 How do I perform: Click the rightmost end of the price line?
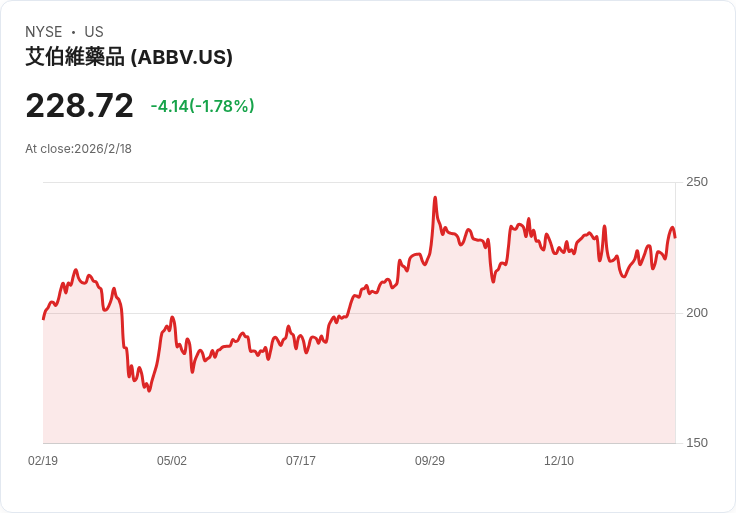[675, 237]
